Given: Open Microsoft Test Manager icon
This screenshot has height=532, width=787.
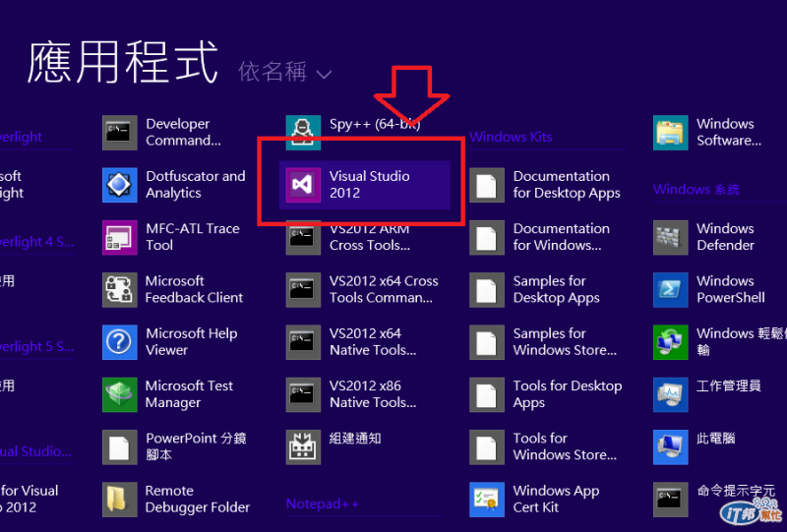Looking at the screenshot, I should click(x=119, y=394).
